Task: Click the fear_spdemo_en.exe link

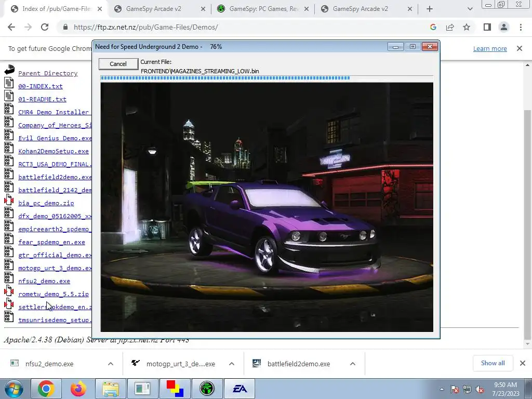Action: 51,242
